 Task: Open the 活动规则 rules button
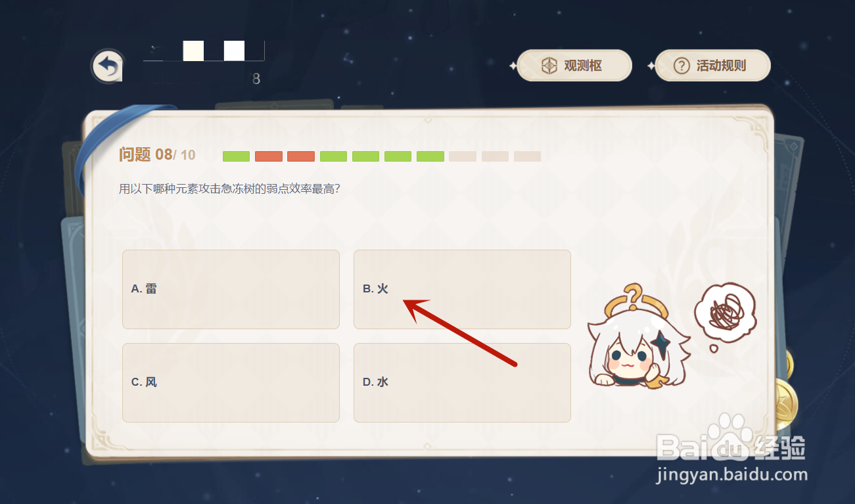tap(712, 66)
